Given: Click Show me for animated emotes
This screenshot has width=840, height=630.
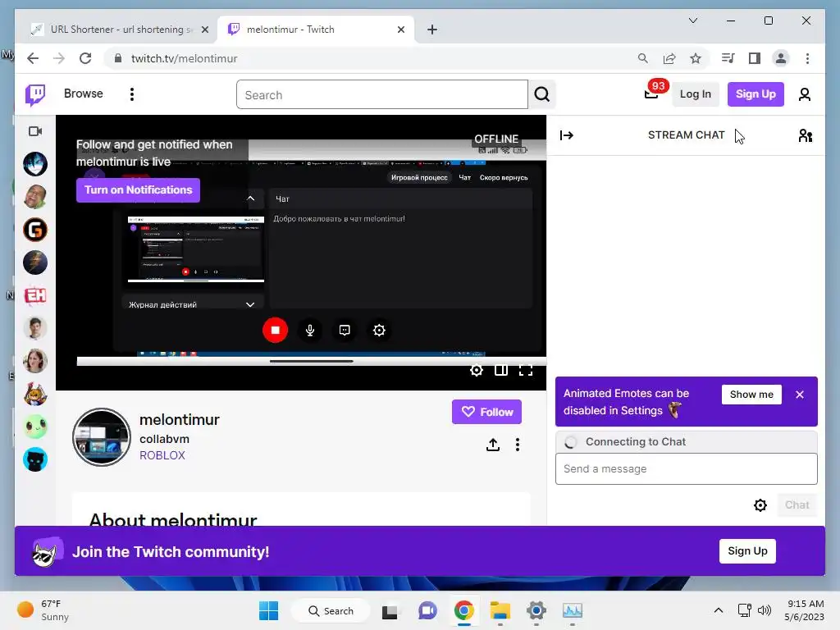Looking at the screenshot, I should tap(751, 395).
